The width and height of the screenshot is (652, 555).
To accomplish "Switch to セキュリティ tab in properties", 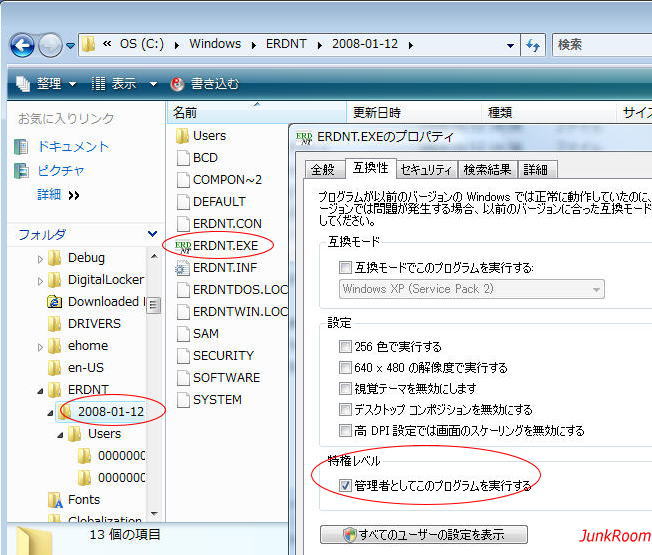I will point(426,170).
